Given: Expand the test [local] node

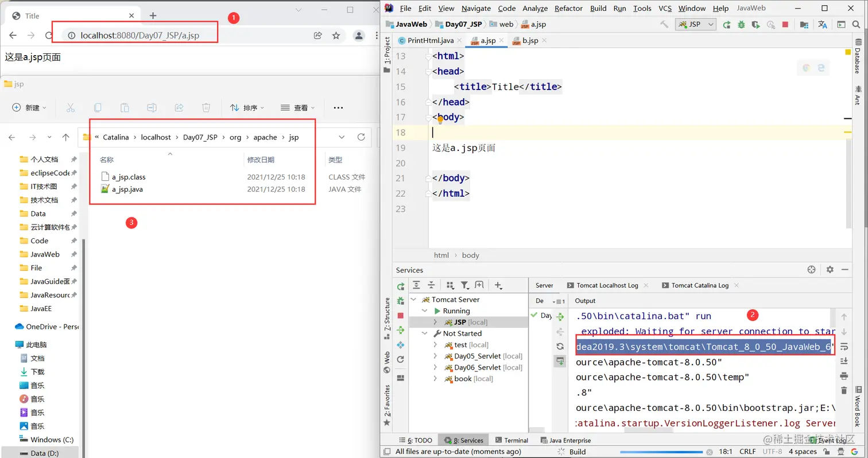Looking at the screenshot, I should 436,345.
